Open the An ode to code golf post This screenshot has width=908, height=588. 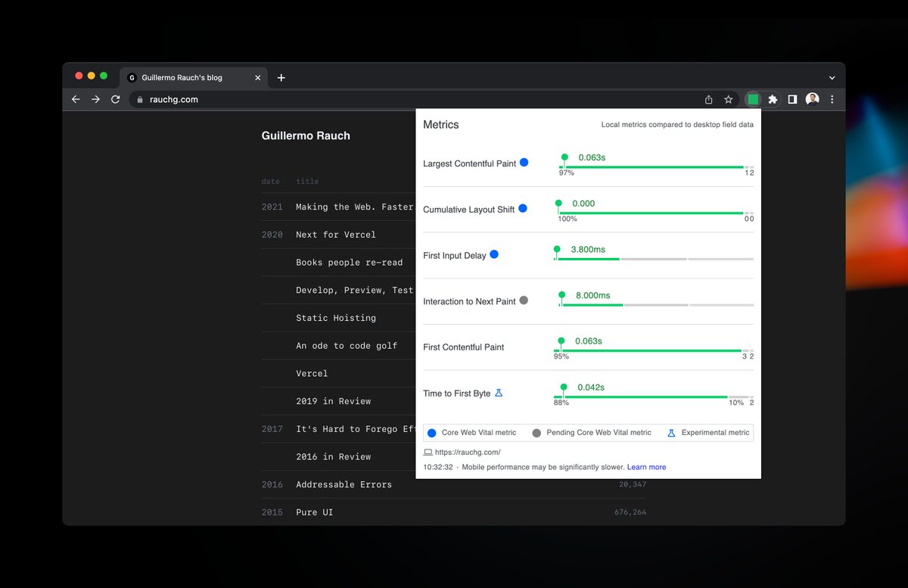point(347,346)
